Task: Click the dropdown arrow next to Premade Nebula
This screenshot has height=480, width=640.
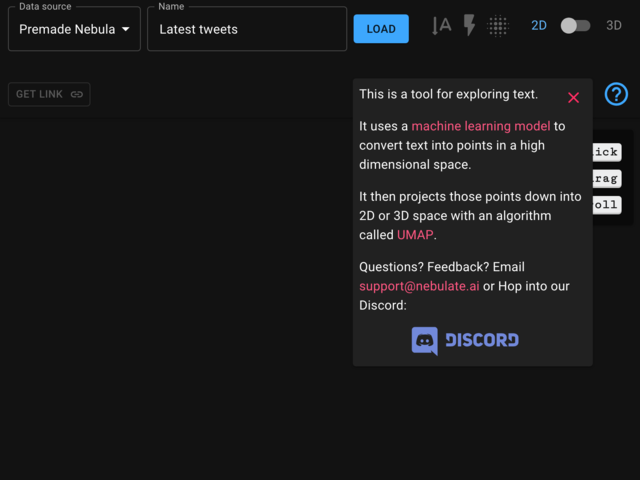Action: click(126, 29)
